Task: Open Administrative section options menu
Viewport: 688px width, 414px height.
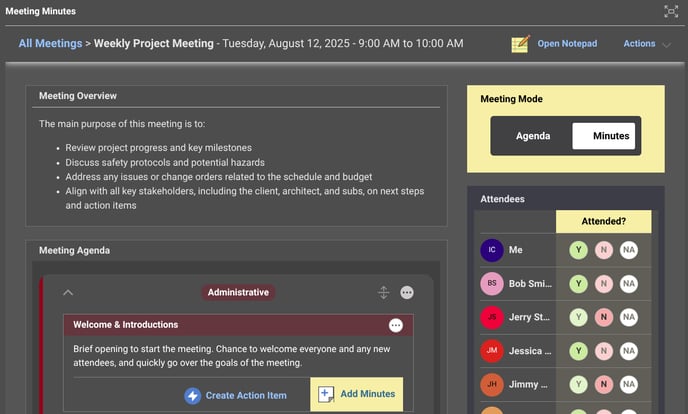Action: tap(407, 292)
